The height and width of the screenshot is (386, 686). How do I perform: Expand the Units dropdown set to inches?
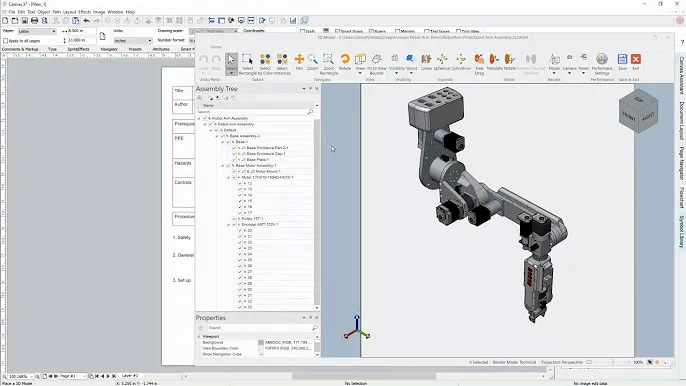[x=133, y=40]
